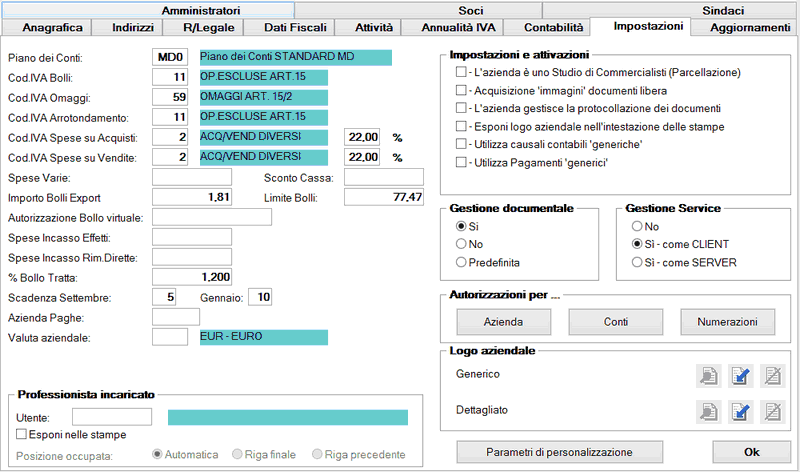Edit the Cod.IVA Omaggi field showing 59
This screenshot has width=800, height=472.
coord(170,96)
